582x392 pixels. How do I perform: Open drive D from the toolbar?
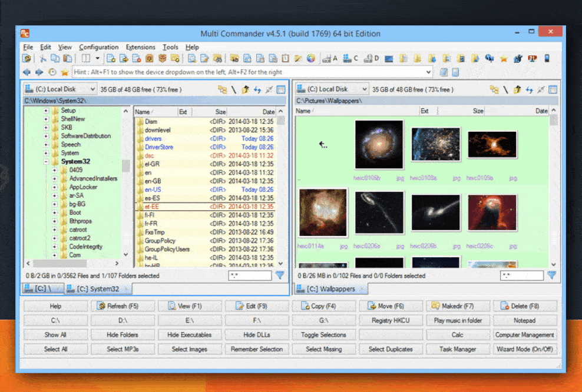point(371,58)
